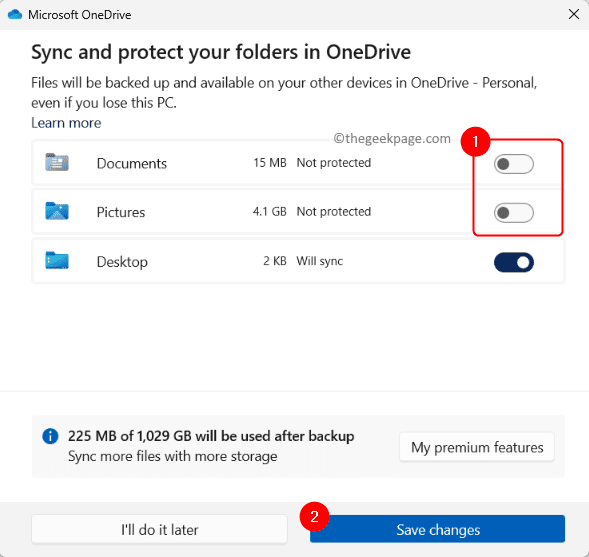Viewport: 589px width, 557px height.
Task: Click the Documents folder icon
Action: coord(57,162)
